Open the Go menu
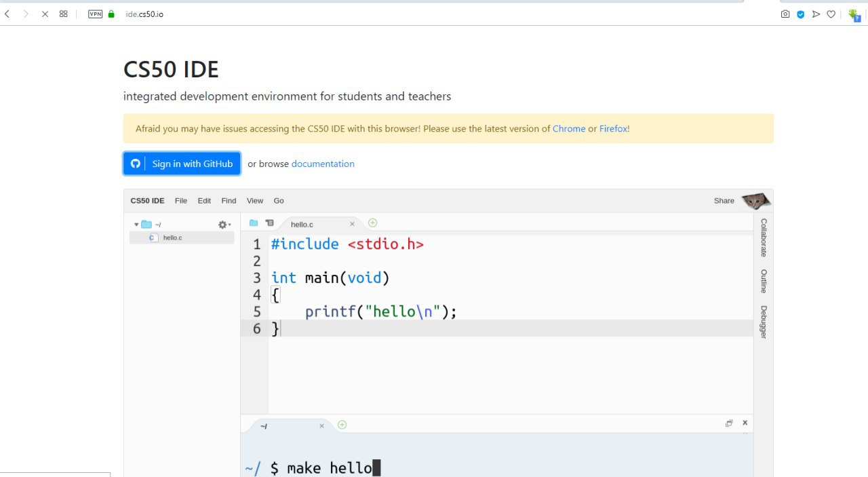 pyautogui.click(x=279, y=201)
